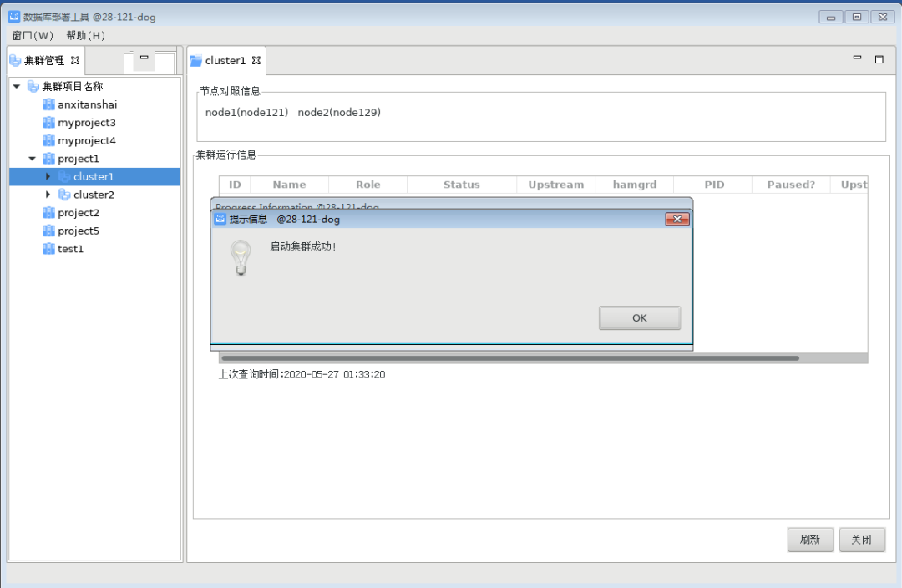Click the app icon in title bar
Image resolution: width=902 pixels, height=588 pixels.
click(14, 17)
